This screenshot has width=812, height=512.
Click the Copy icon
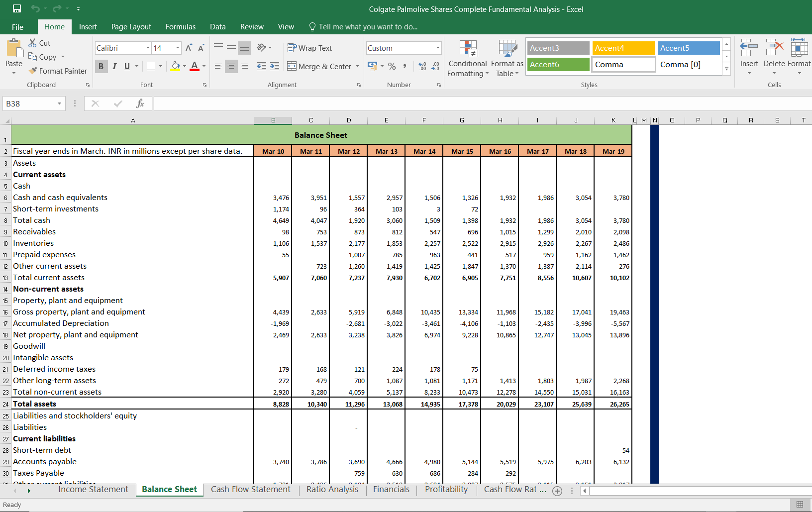pos(33,57)
